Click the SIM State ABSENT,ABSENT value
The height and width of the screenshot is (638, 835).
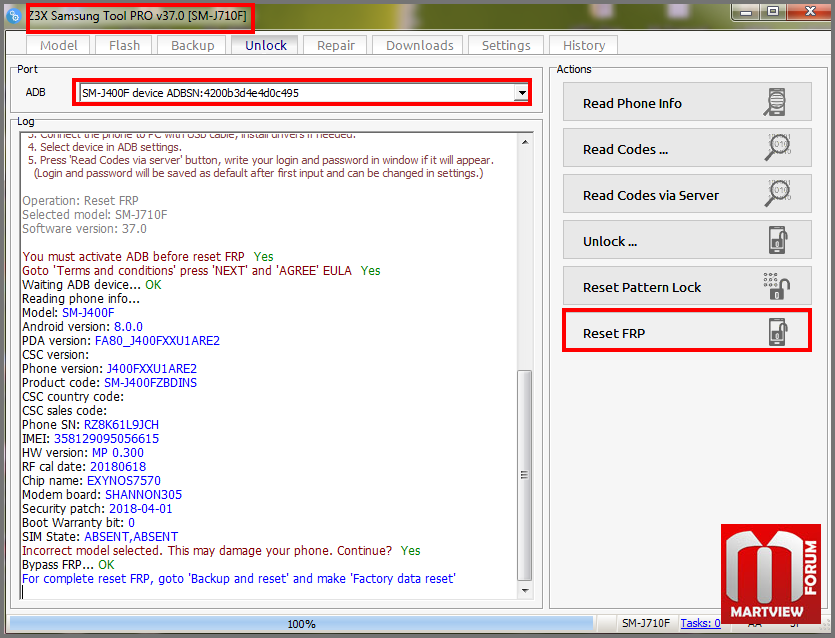click(x=131, y=537)
